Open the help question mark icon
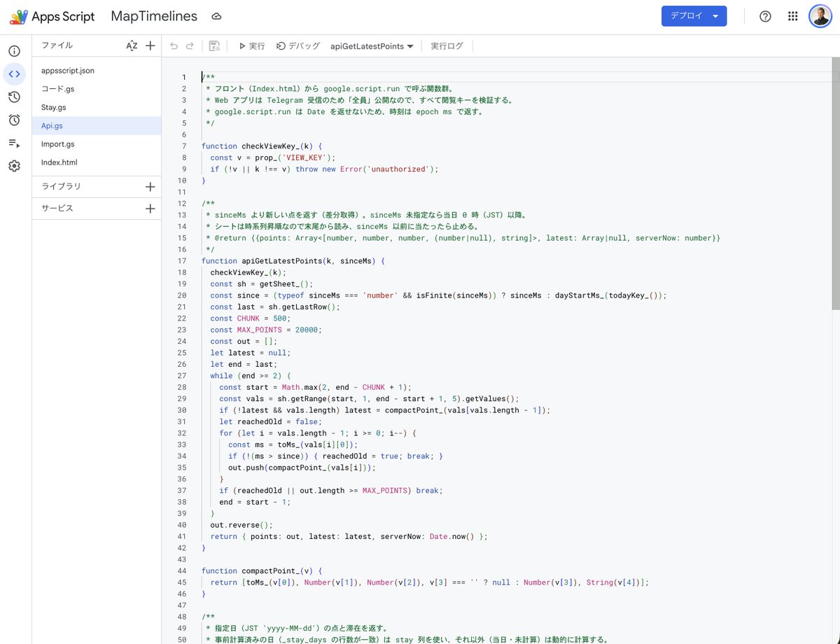840x644 pixels. (765, 17)
